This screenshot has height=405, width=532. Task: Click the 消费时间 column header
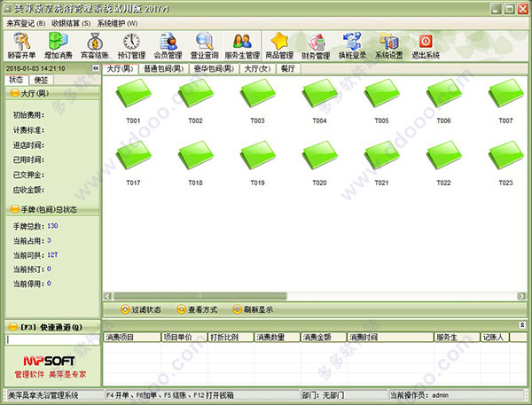pyautogui.click(x=390, y=337)
